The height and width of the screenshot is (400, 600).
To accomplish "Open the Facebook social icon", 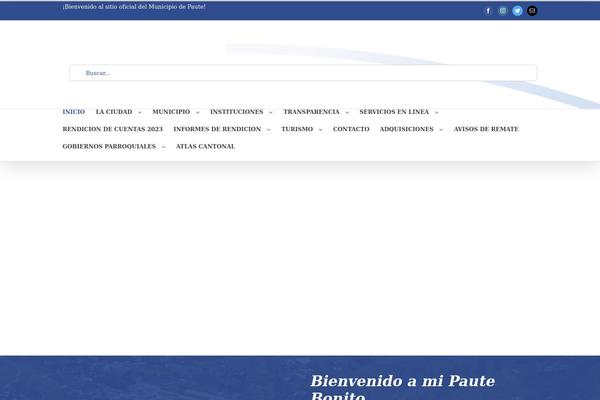I will (x=488, y=11).
